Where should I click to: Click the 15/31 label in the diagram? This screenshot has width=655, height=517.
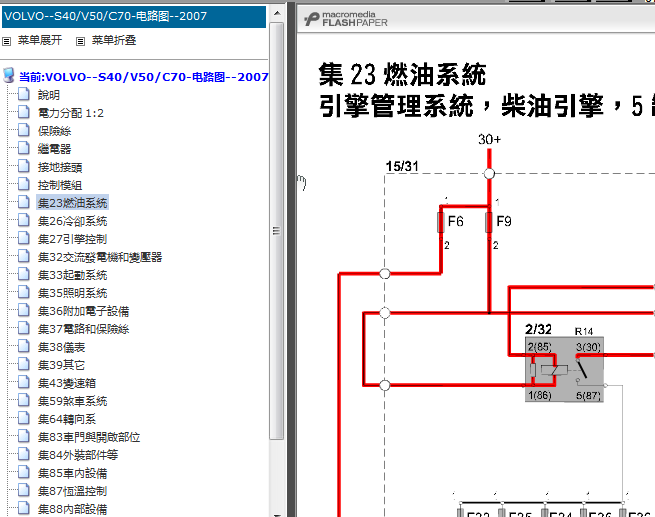[x=402, y=166]
